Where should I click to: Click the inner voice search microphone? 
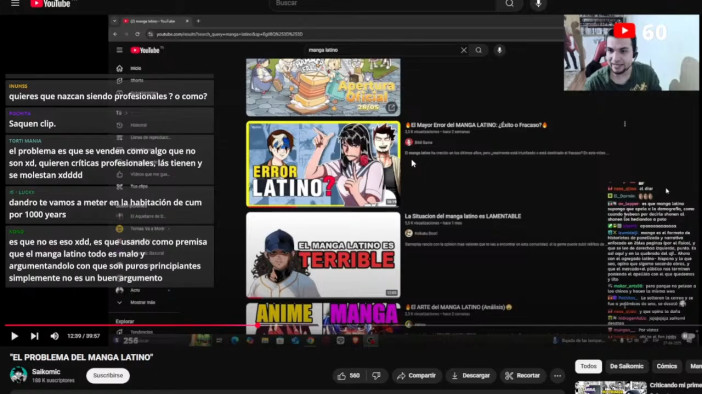500,50
